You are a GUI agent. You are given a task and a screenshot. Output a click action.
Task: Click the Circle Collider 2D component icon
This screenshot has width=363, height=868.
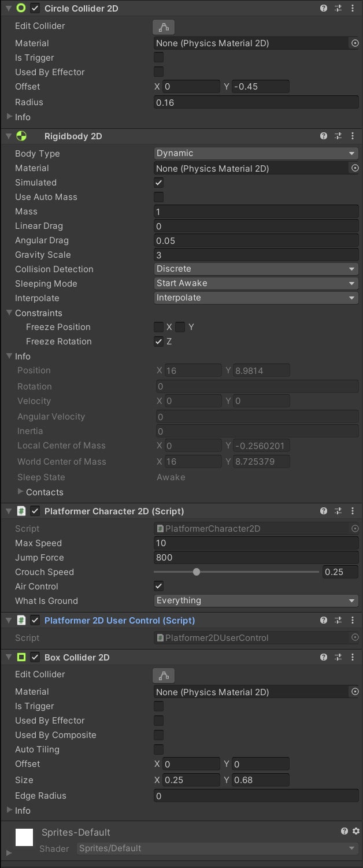coord(21,8)
